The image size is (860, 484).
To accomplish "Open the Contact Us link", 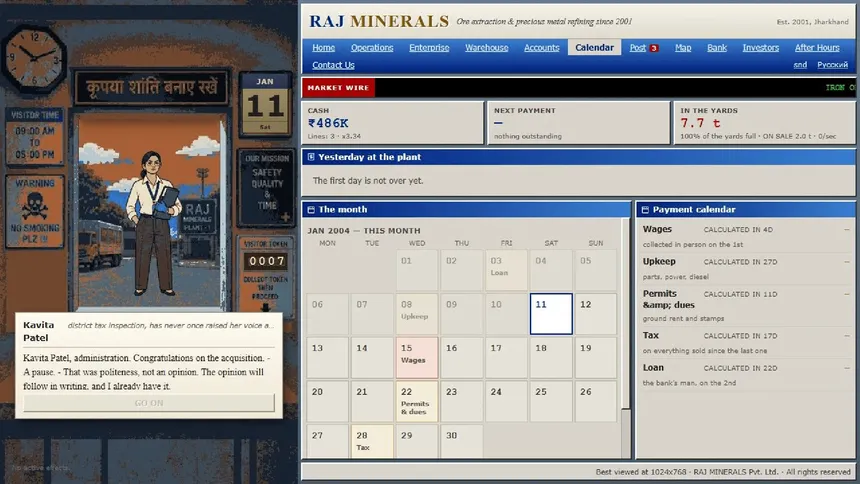I will [333, 65].
